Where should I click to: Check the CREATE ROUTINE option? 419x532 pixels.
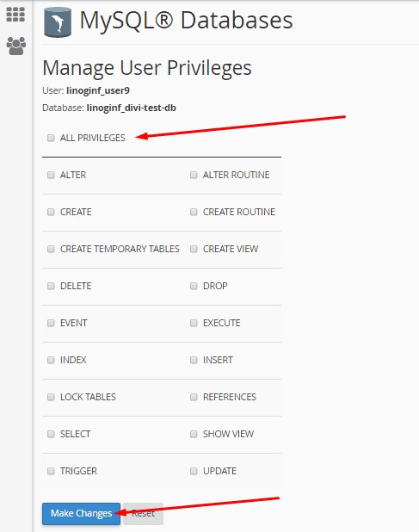(x=194, y=212)
